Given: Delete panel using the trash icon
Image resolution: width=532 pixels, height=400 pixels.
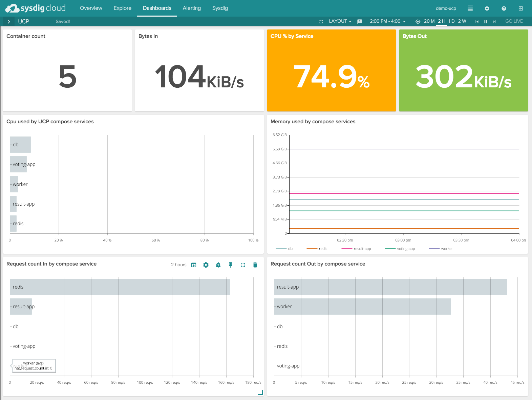Looking at the screenshot, I should coord(255,265).
